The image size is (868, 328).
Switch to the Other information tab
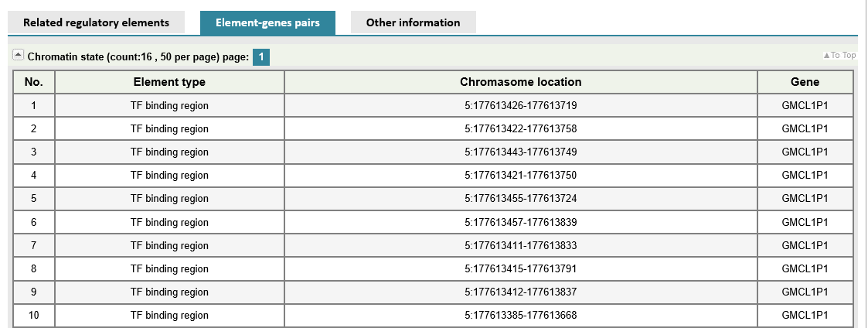point(413,22)
